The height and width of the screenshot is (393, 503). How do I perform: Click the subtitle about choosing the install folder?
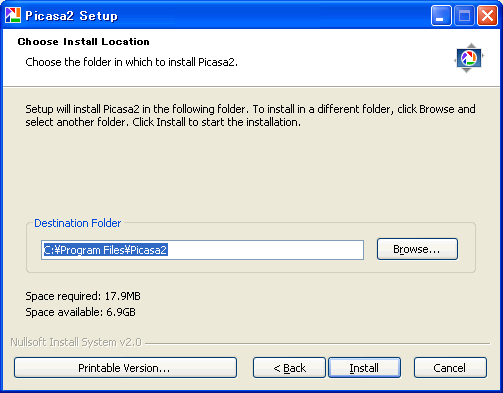pyautogui.click(x=132, y=62)
